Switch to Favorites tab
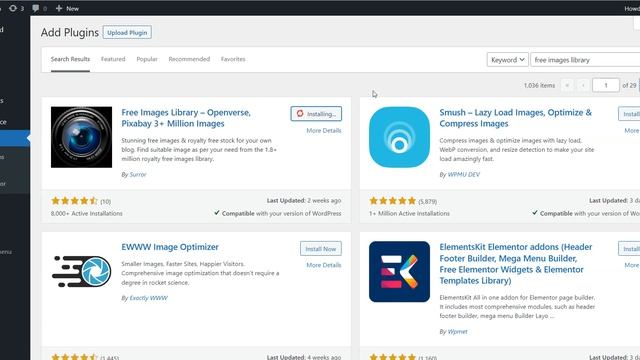 click(233, 59)
